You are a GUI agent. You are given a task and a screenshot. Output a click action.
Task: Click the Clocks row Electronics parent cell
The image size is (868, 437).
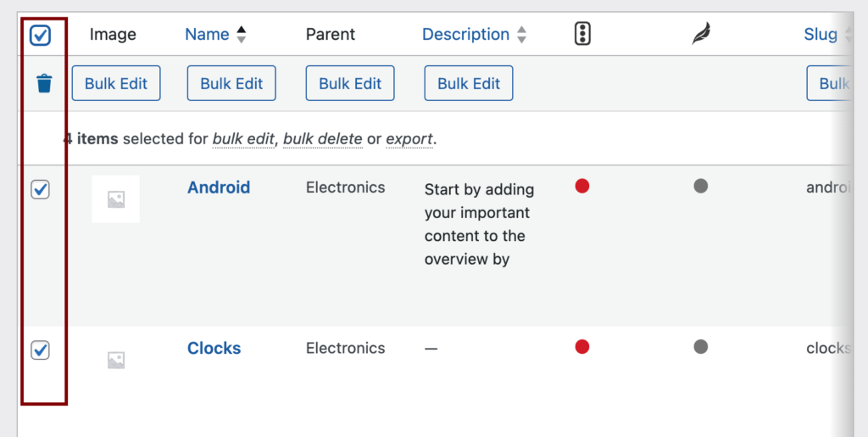coord(346,348)
